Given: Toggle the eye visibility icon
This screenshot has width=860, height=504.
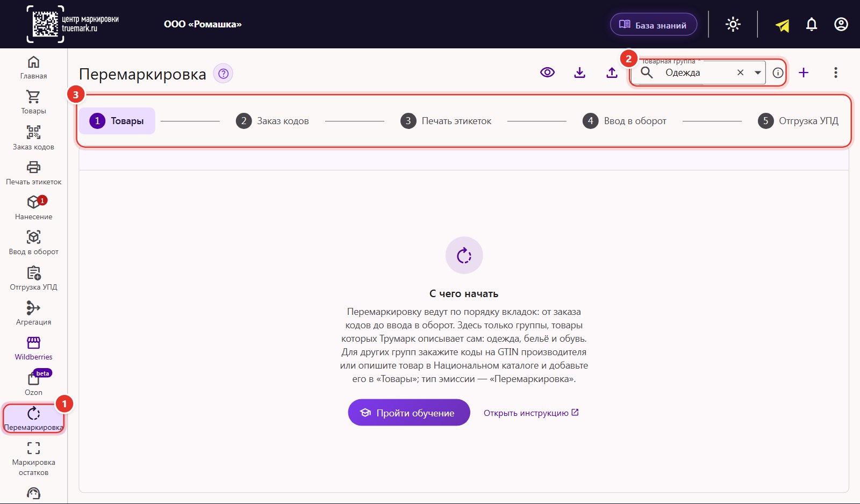Looking at the screenshot, I should pos(547,73).
